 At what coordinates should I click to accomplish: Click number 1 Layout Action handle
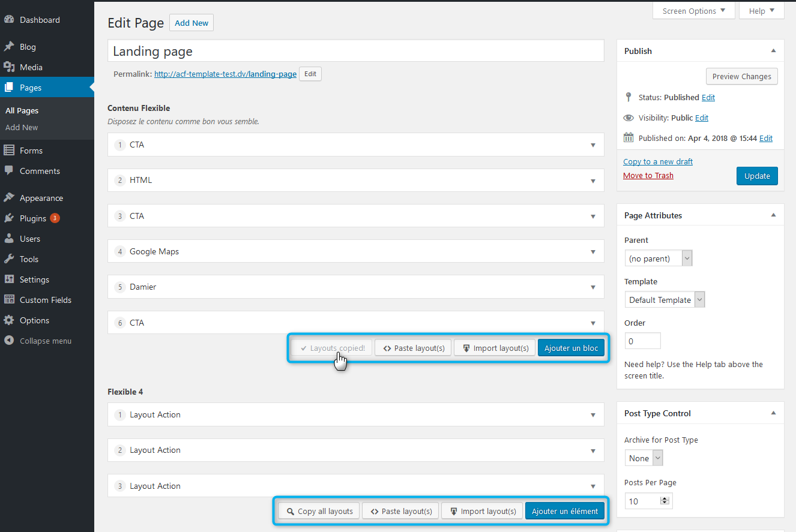(x=120, y=415)
